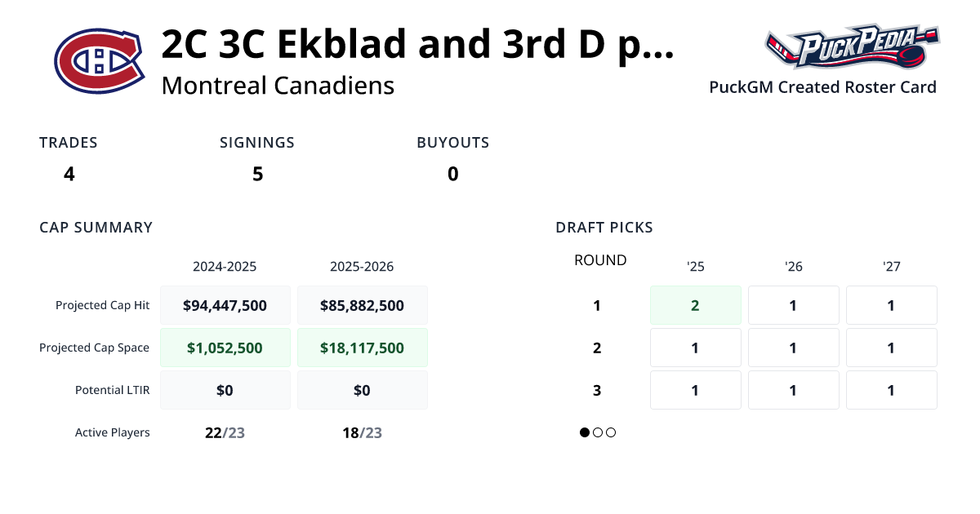Open the 2025-2026 season column header
980x514 pixels.
point(362,266)
